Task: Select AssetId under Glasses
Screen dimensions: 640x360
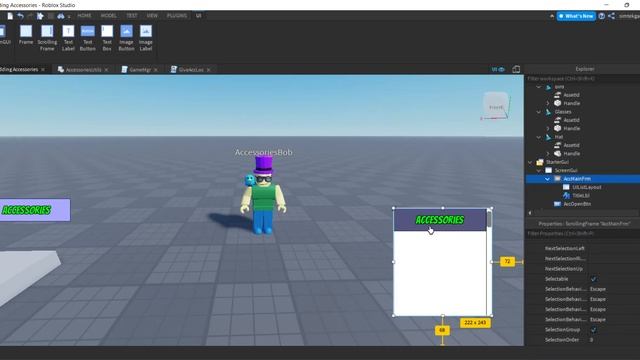Action: click(571, 120)
